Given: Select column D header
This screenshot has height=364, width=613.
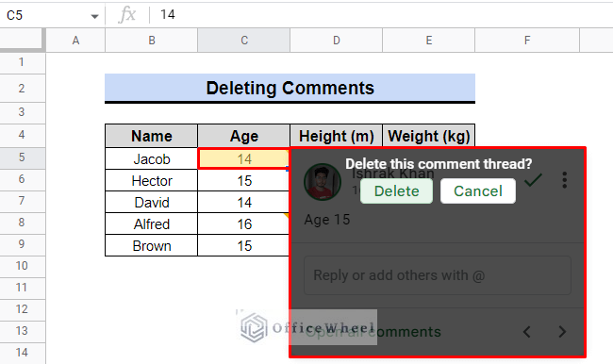Looking at the screenshot, I should point(337,41).
